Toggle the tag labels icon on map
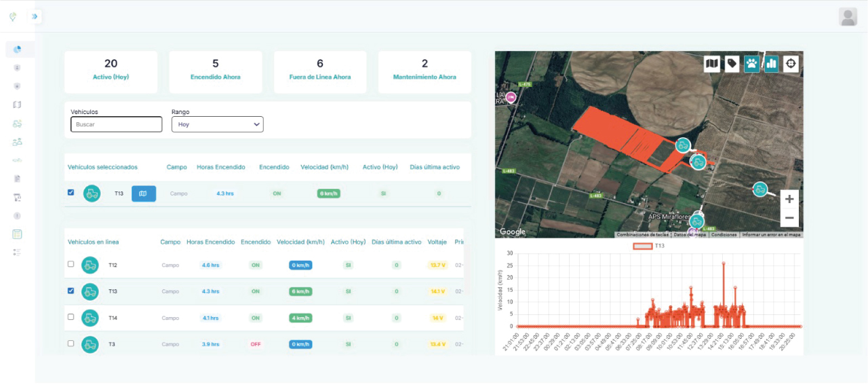 coord(732,64)
